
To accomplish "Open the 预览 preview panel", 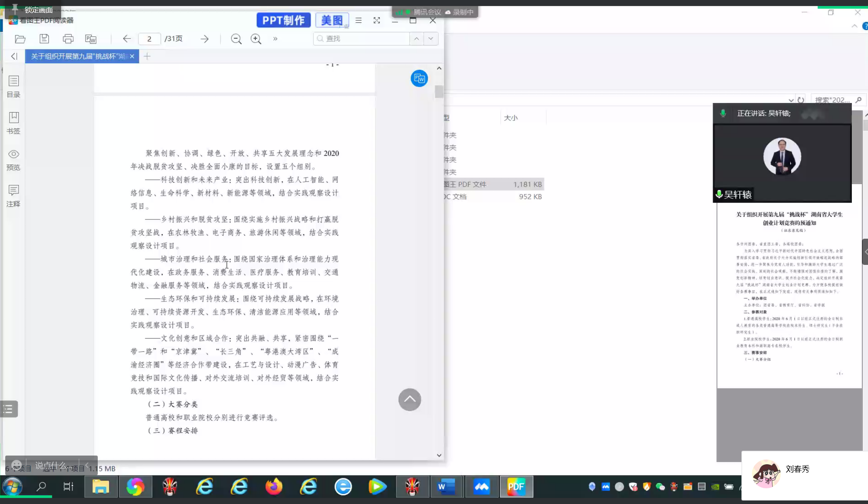I will [x=14, y=160].
